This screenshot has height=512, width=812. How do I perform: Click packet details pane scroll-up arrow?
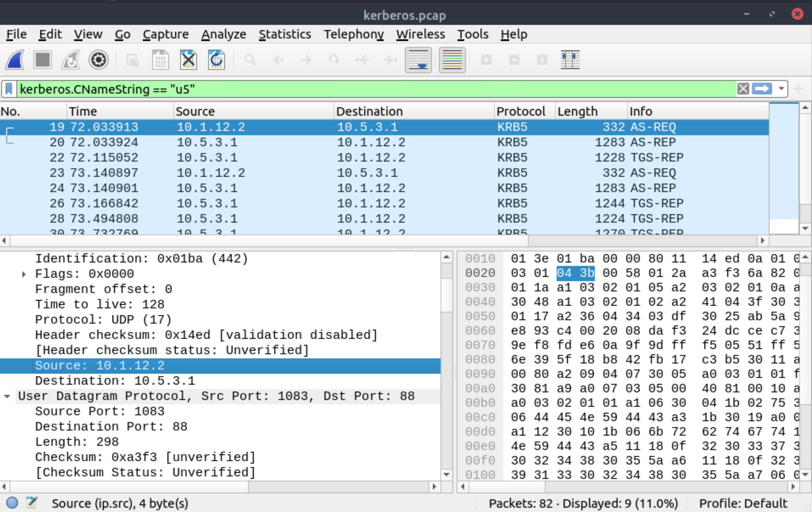point(446,258)
